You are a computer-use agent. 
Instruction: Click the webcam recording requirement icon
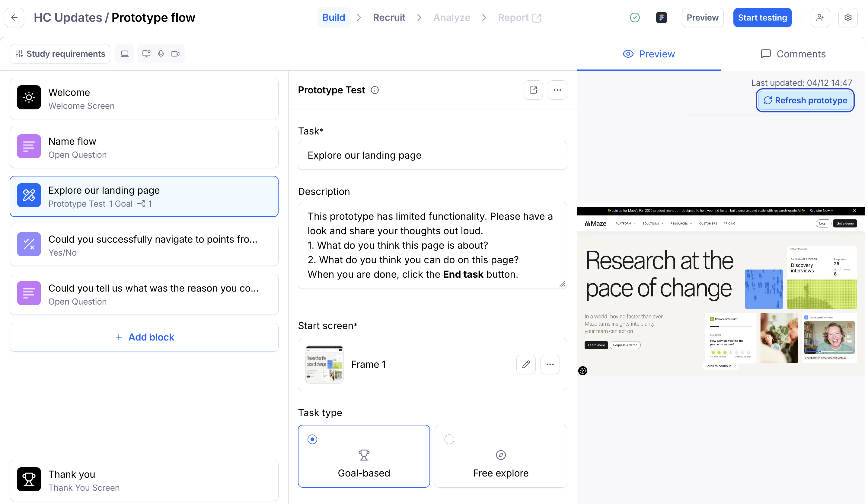176,54
